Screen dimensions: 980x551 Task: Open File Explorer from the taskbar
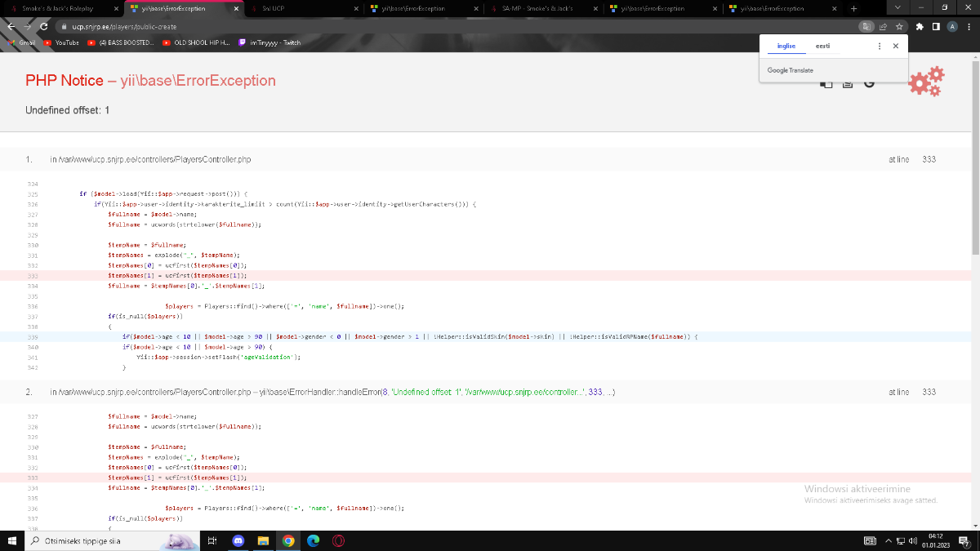[x=263, y=540]
